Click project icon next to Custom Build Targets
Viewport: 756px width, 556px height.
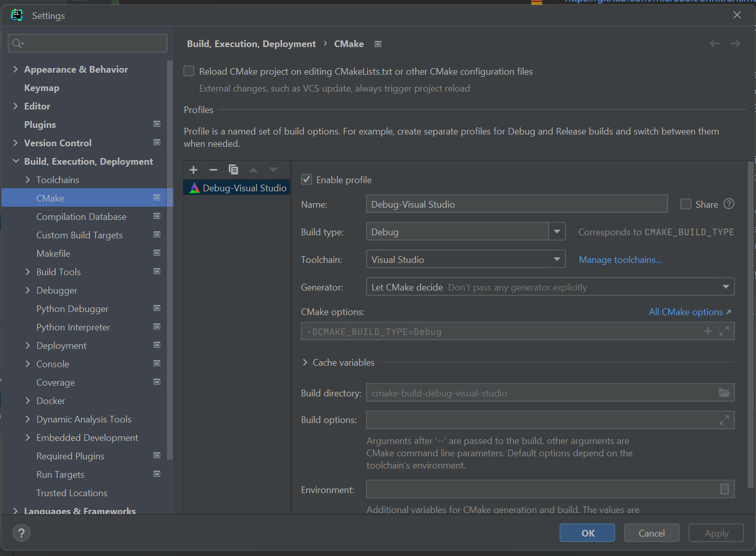pos(157,234)
